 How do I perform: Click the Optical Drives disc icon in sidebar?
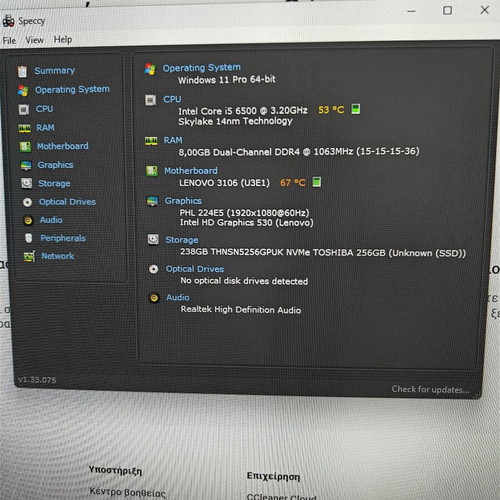click(x=27, y=202)
